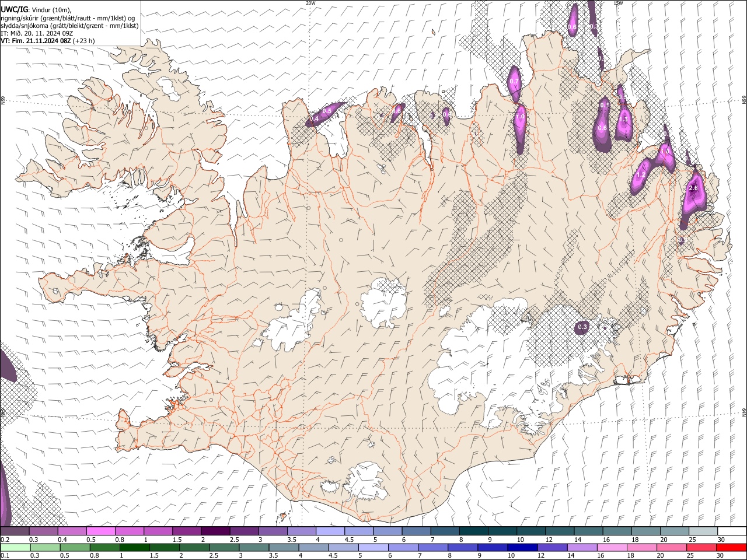
Task: Click the 'IT: Mið. 20. 11. 2024 09Z' line
Action: (37, 33)
